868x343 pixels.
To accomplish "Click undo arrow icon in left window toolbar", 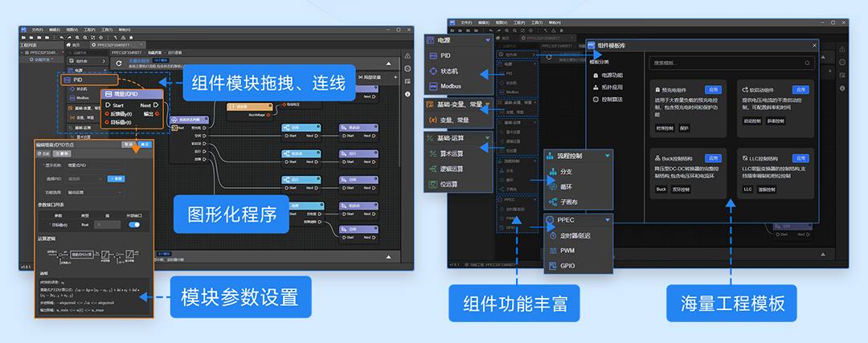I will click(x=62, y=37).
